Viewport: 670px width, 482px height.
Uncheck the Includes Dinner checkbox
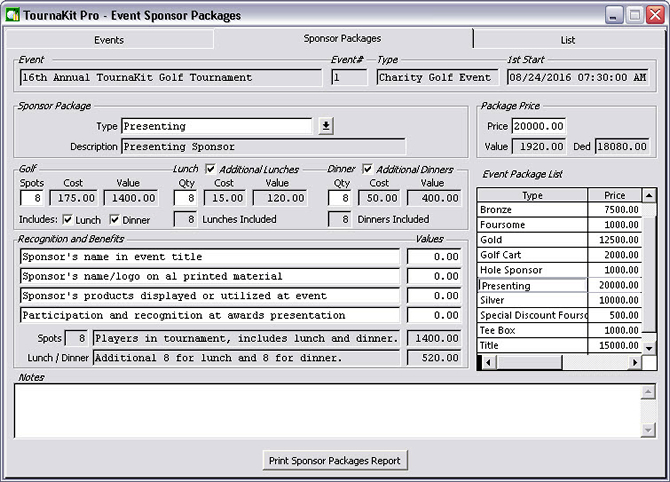(114, 220)
